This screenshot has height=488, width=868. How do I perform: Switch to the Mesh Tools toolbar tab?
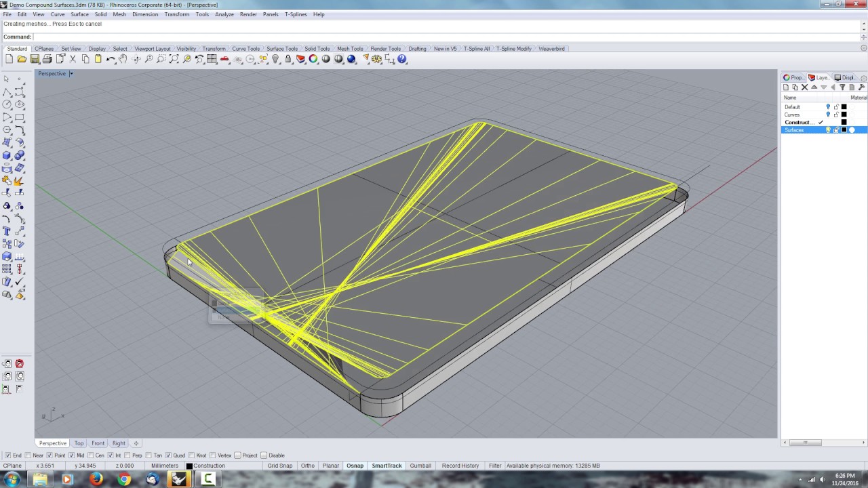point(350,49)
